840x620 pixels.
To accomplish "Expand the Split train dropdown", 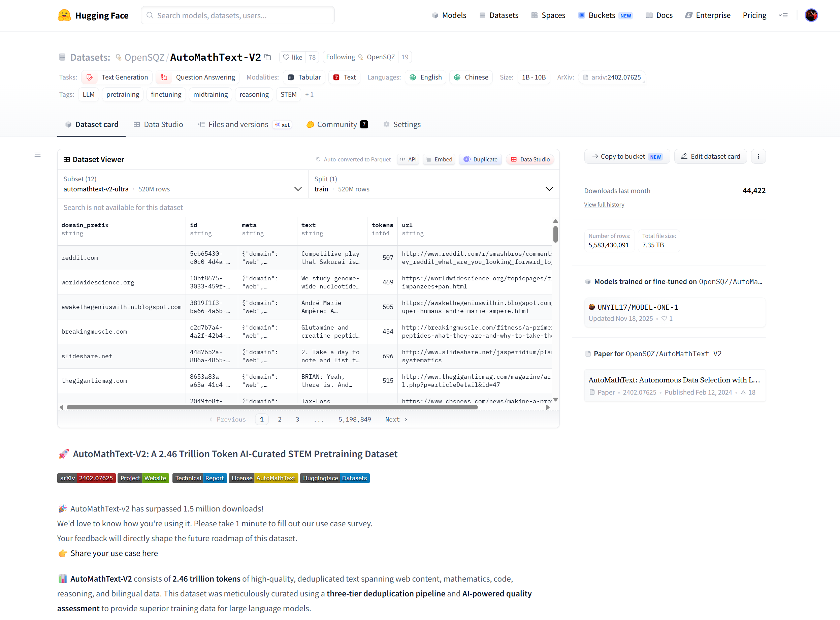I will pos(434,184).
